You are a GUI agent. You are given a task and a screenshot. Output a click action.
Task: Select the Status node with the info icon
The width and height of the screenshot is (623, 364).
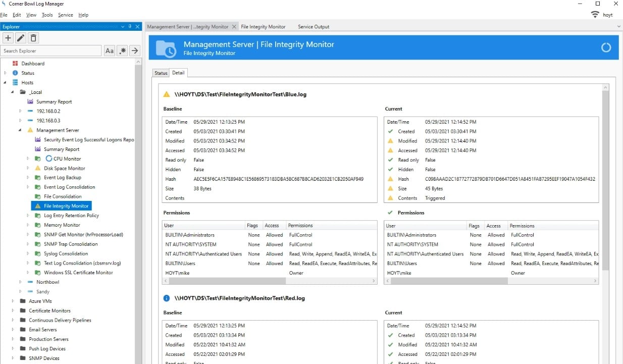pyautogui.click(x=28, y=73)
